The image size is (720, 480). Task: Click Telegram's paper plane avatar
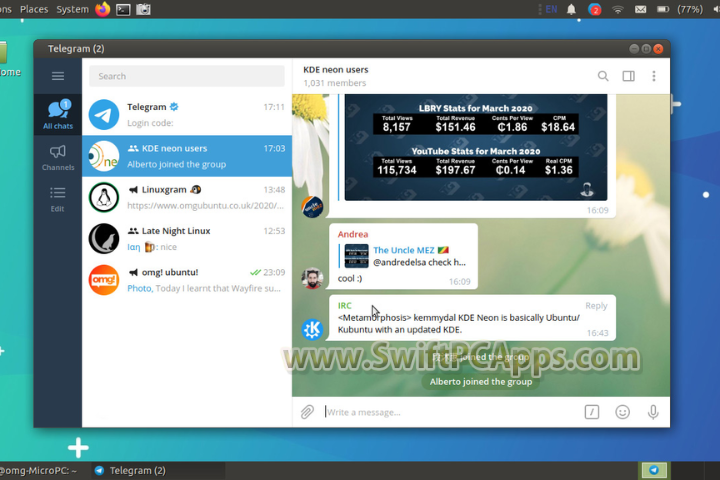click(104, 114)
